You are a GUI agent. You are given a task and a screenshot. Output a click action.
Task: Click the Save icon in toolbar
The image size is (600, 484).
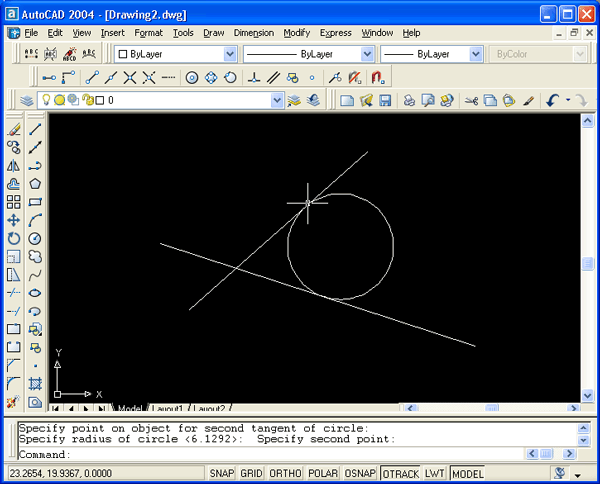(384, 100)
